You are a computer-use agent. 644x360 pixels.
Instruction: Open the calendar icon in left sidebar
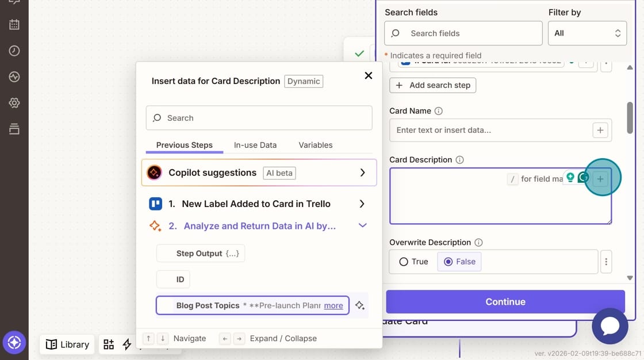point(14,24)
